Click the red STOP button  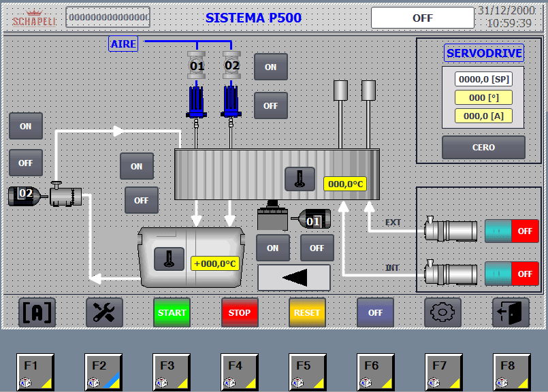[x=240, y=312]
